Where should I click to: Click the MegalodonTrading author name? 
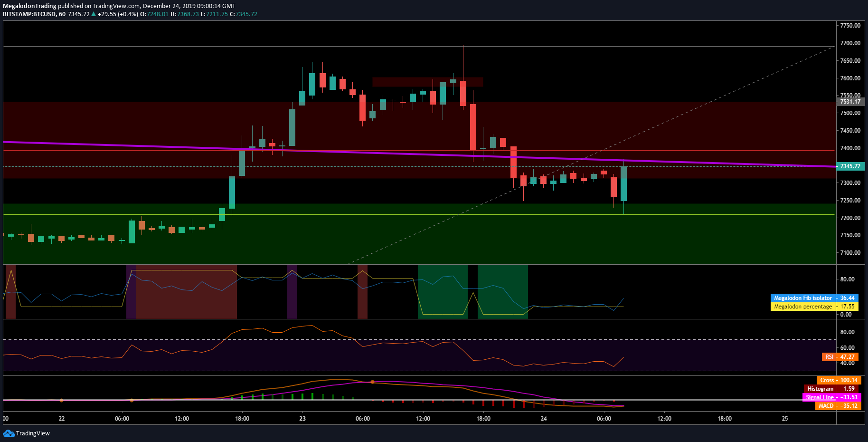[29, 6]
